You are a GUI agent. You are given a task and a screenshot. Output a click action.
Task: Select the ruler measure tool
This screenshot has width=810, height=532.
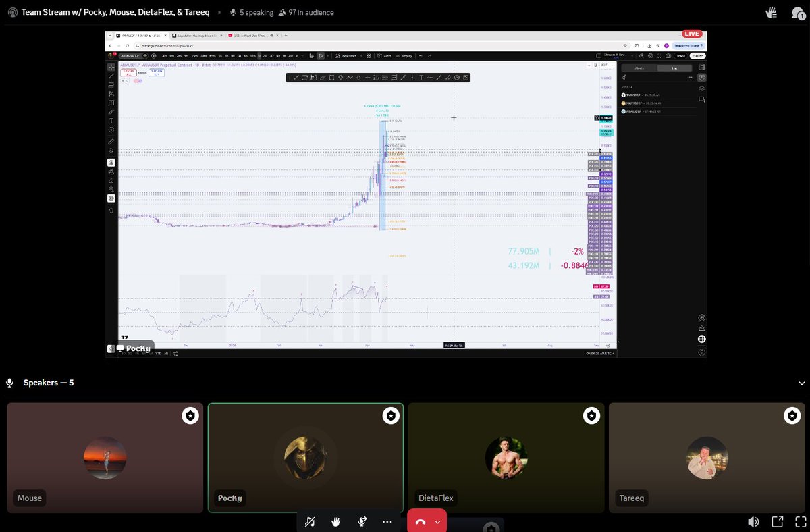pos(111,141)
